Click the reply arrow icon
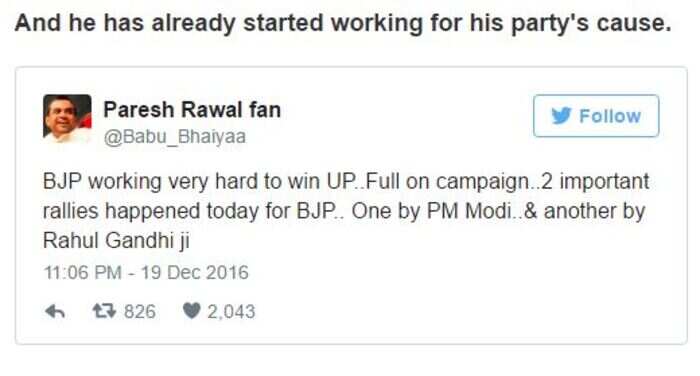Screen dimensions: 700x376 point(55,311)
